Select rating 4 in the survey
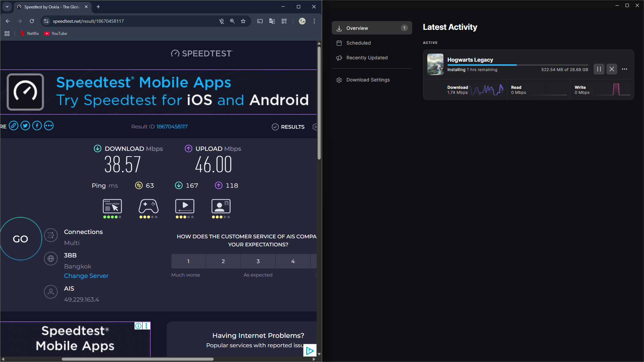This screenshot has width=644, height=362. (293, 261)
